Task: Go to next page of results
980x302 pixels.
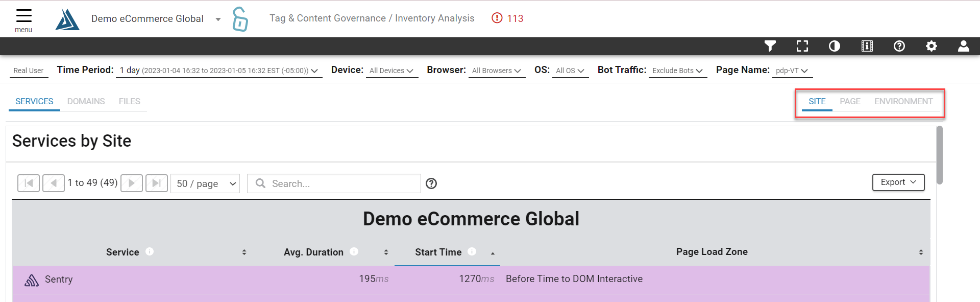Action: tap(132, 183)
